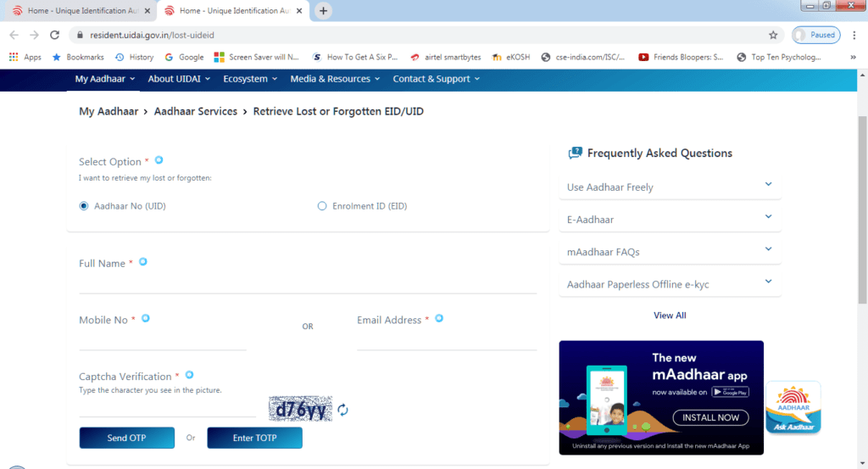This screenshot has height=469, width=868.
Task: Bookmark this page with star icon
Action: click(x=772, y=35)
